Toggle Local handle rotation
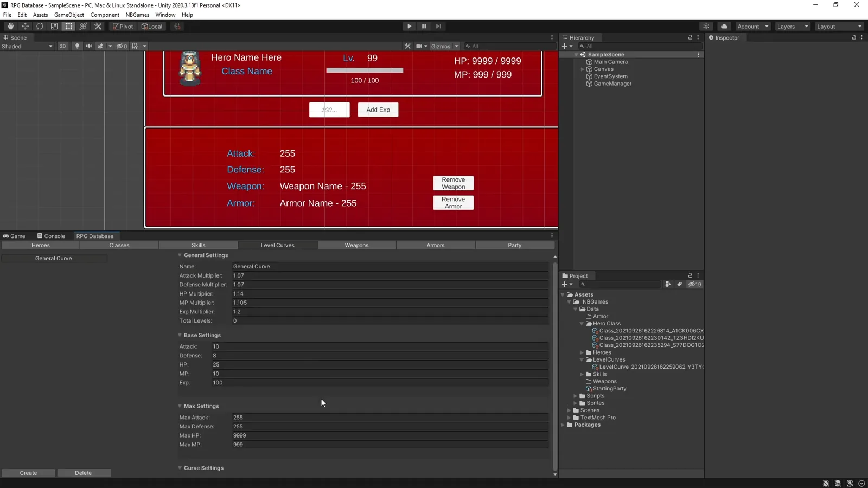Image resolution: width=868 pixels, height=488 pixels. (152, 26)
